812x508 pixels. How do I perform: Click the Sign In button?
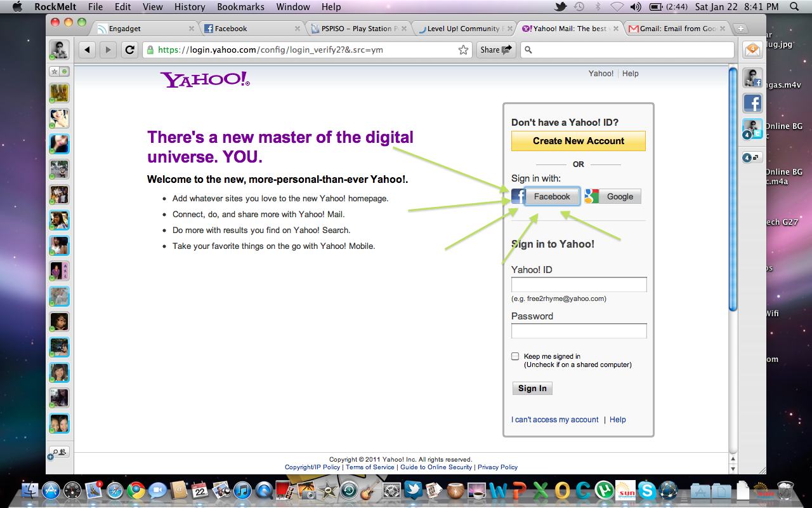tap(532, 388)
